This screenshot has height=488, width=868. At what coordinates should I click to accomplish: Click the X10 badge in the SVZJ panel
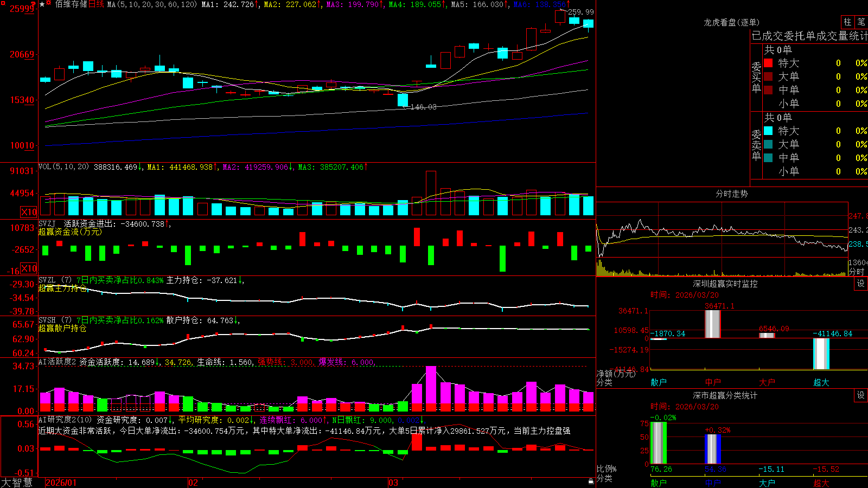pyautogui.click(x=29, y=268)
